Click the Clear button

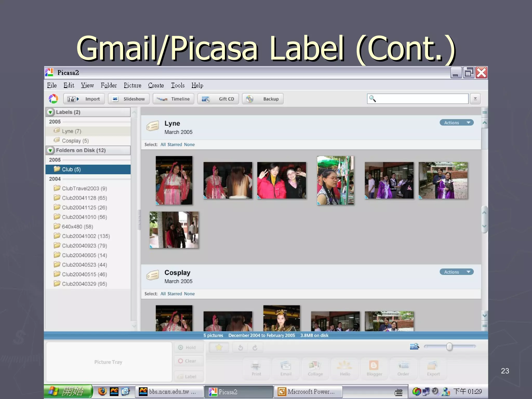(x=189, y=361)
